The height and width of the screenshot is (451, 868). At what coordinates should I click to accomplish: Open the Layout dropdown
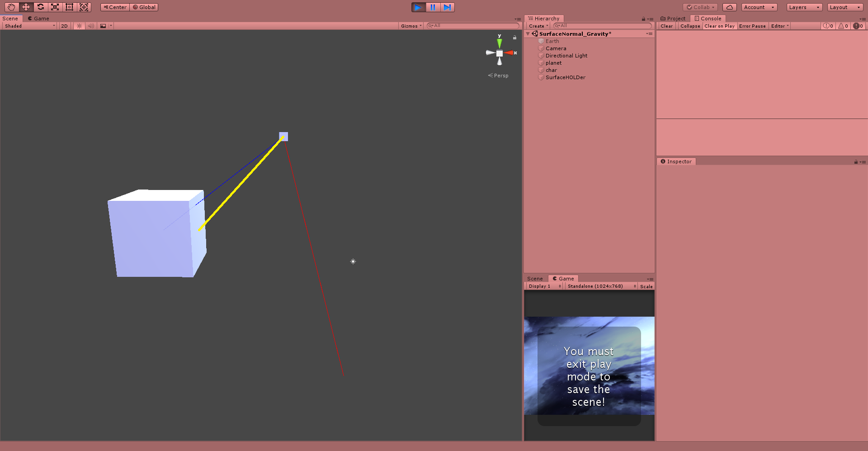pos(845,7)
